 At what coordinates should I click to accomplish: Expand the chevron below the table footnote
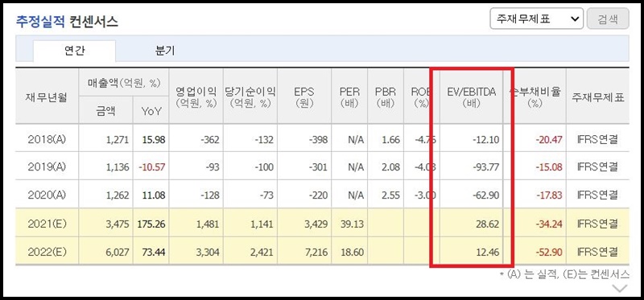click(x=620, y=288)
